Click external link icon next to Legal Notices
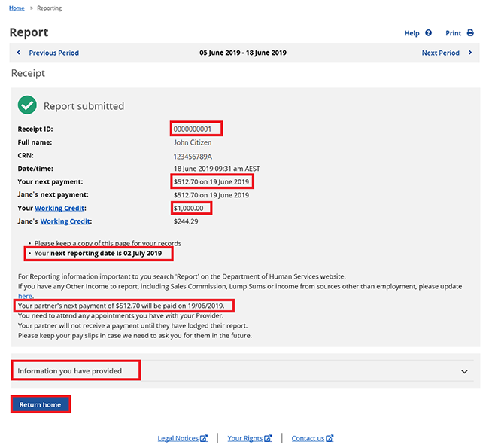 (x=204, y=438)
